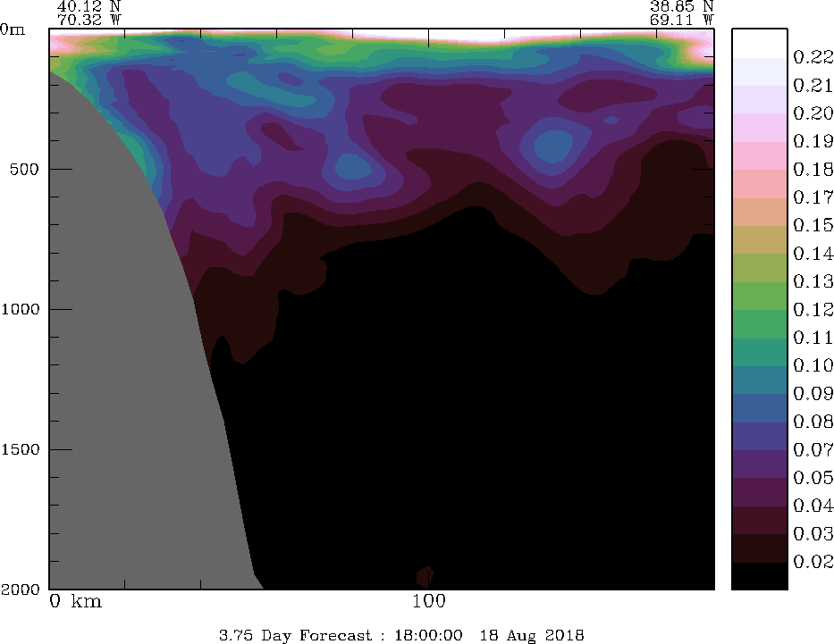Click the 0.19 colorbar label
The image size is (834, 644).
pos(813,141)
